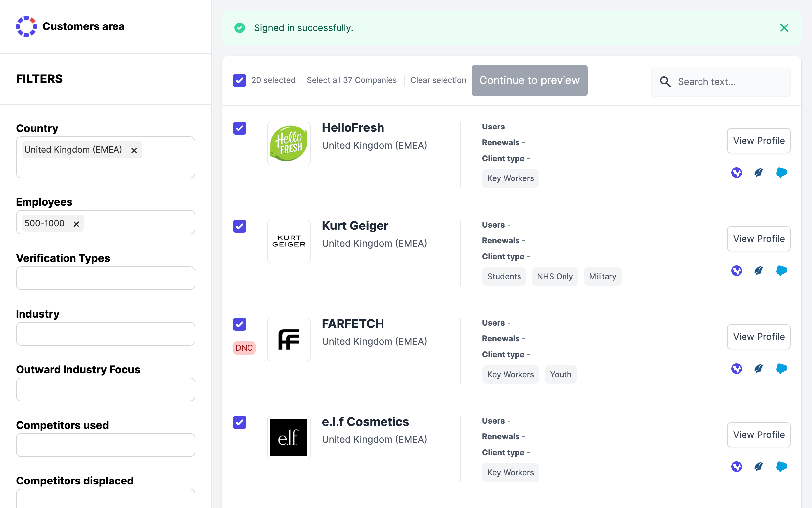Open the Industry filter dropdown

pyautogui.click(x=106, y=334)
